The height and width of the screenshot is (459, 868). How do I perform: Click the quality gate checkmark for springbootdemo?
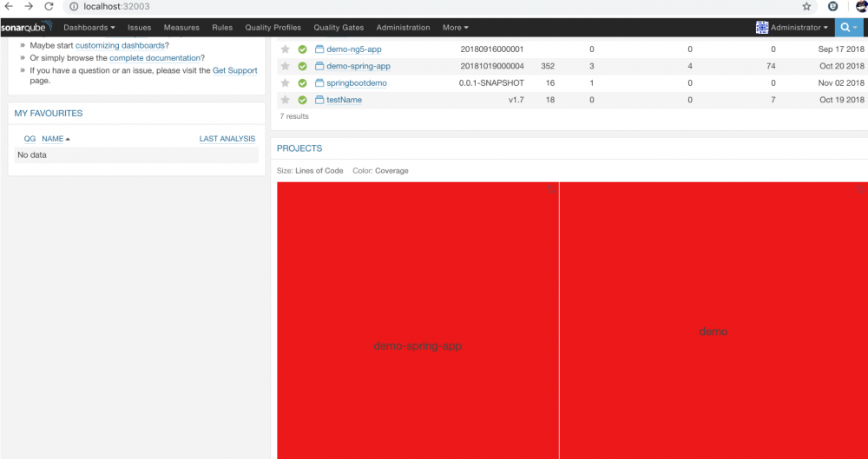click(302, 83)
